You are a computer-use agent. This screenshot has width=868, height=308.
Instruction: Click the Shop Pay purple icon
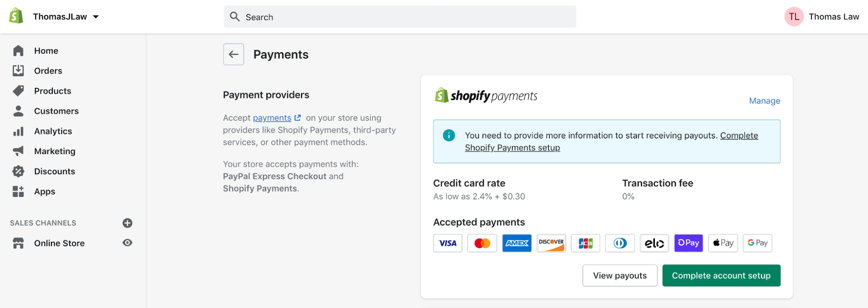(688, 243)
